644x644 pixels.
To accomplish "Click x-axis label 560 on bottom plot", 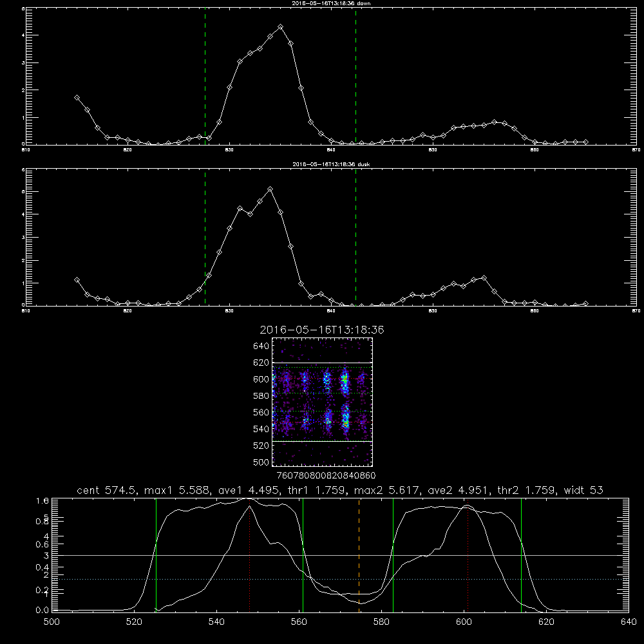I will 299,621.
